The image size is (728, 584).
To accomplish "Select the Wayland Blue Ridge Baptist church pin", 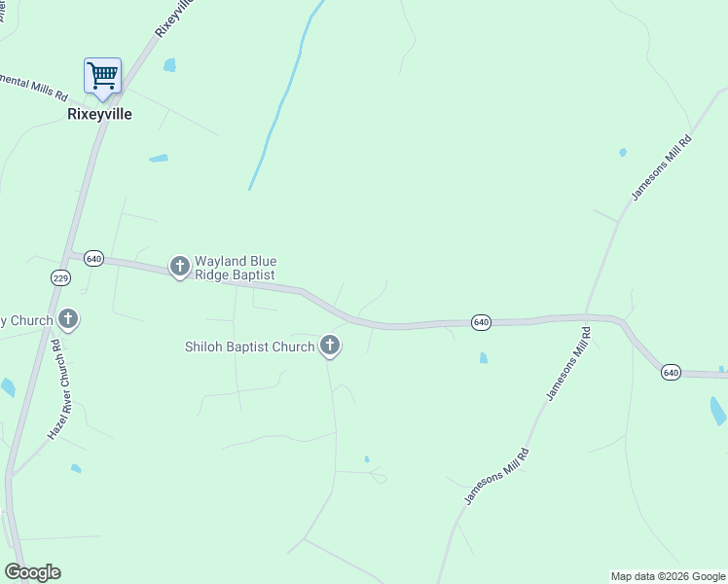I will click(180, 268).
